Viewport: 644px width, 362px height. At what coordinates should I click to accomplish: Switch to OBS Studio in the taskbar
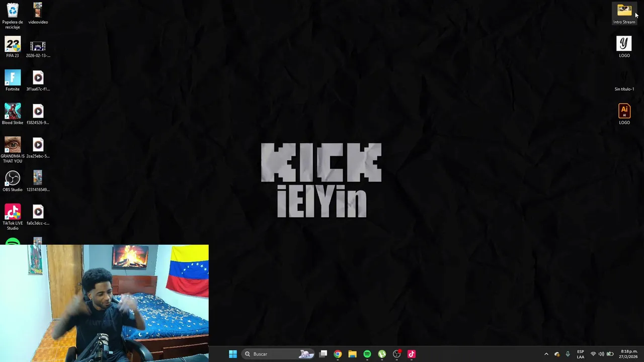(x=396, y=354)
